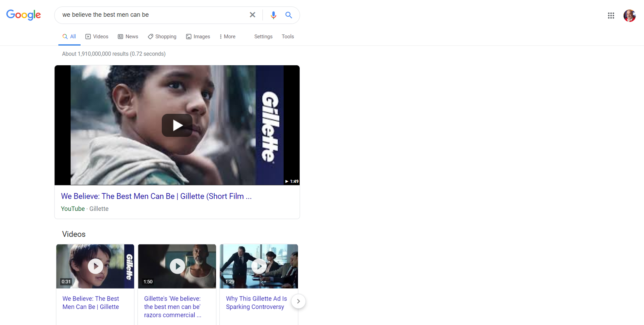Open the Google apps grid
The width and height of the screenshot is (644, 325).
click(611, 15)
